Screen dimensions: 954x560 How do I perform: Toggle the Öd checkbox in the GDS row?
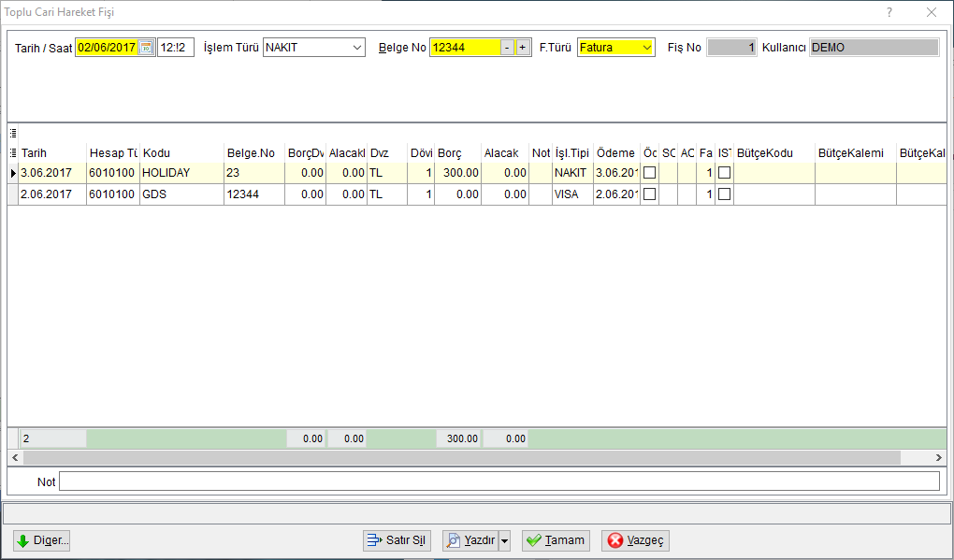click(x=650, y=194)
